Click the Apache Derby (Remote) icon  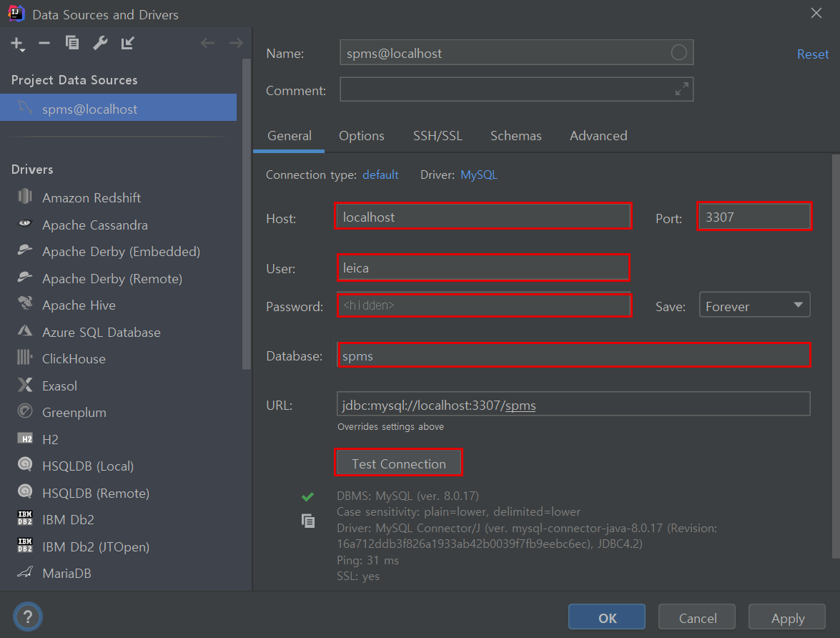point(24,277)
